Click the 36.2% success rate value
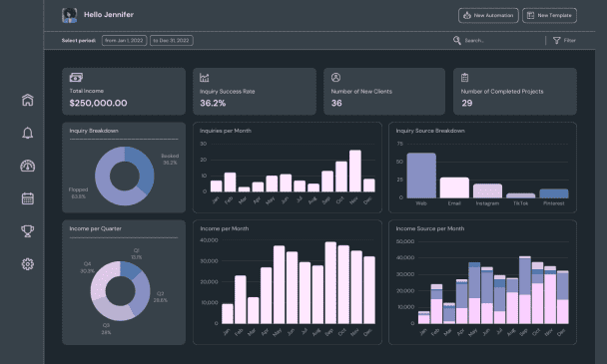This screenshot has width=607, height=364. coord(213,103)
